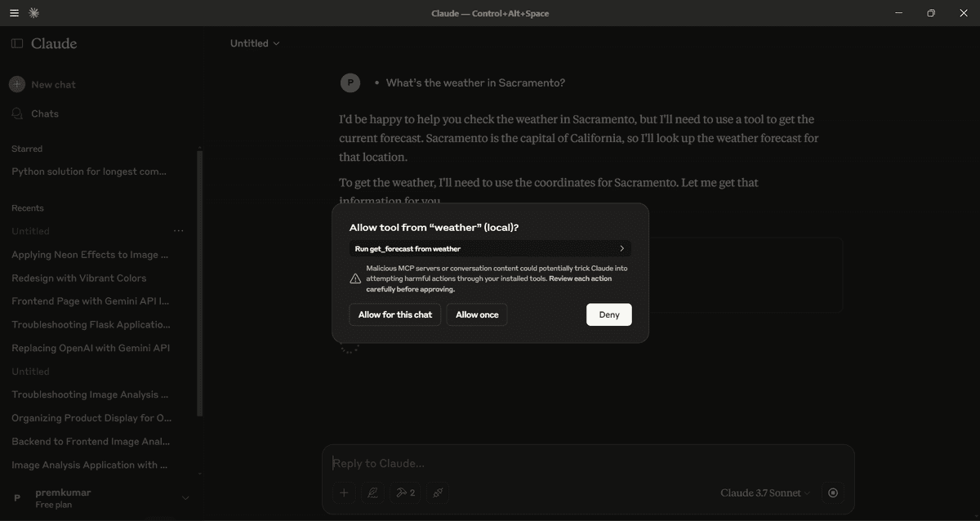The height and width of the screenshot is (521, 980).
Task: Open Redesign with Vibrant Colors chat
Action: 79,278
